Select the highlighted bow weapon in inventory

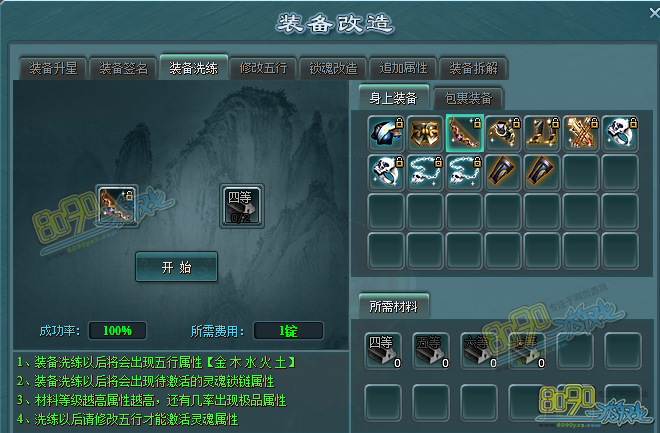pyautogui.click(x=464, y=133)
